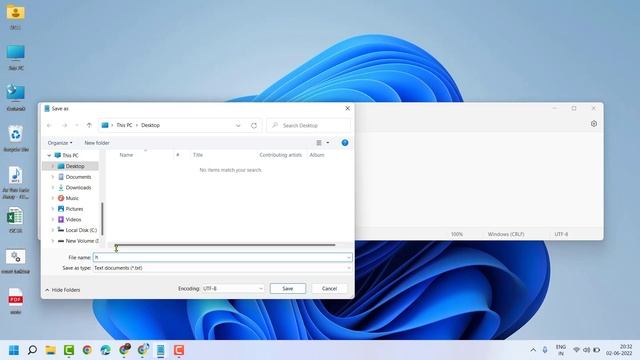Go back in folder navigation
The width and height of the screenshot is (640, 360).
[49, 125]
